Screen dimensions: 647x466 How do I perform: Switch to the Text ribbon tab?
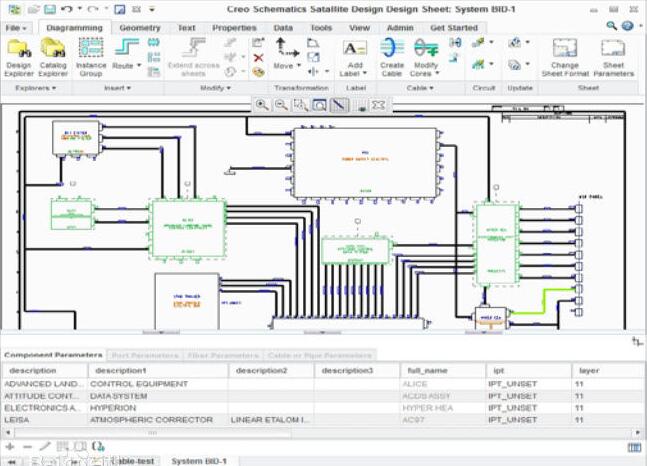[187, 28]
